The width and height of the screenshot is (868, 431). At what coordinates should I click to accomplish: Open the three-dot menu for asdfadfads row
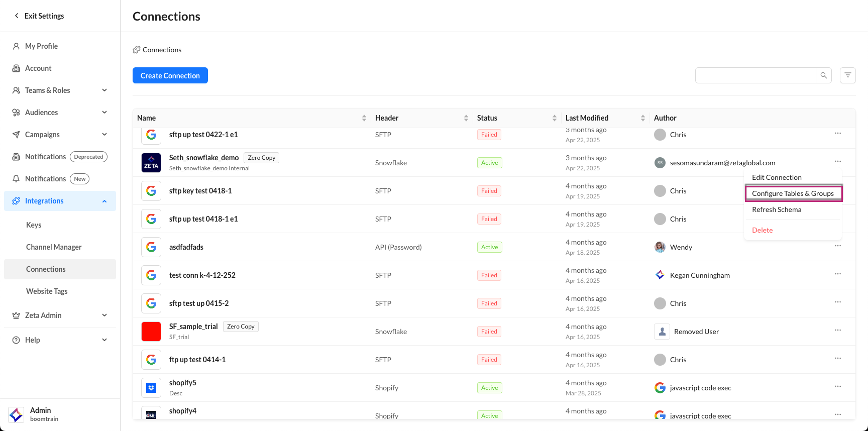(838, 246)
